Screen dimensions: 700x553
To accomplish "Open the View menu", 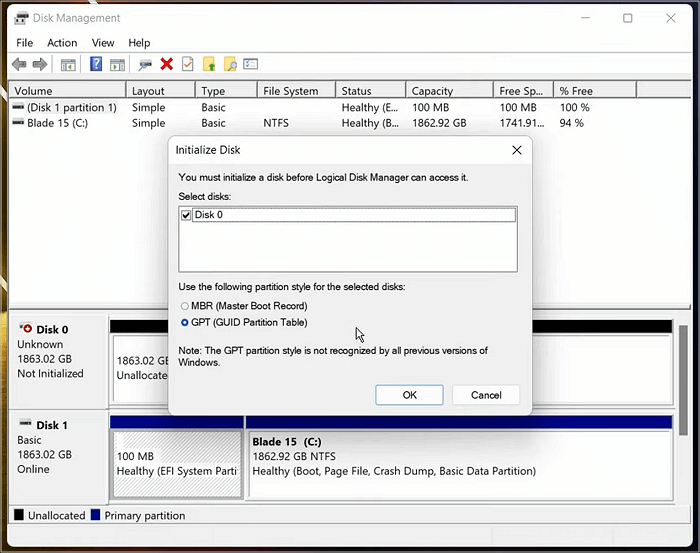I will 103,43.
